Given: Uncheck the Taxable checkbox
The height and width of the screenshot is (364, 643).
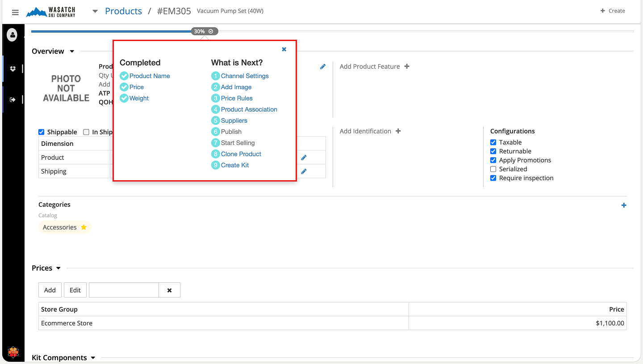Looking at the screenshot, I should coord(493,142).
